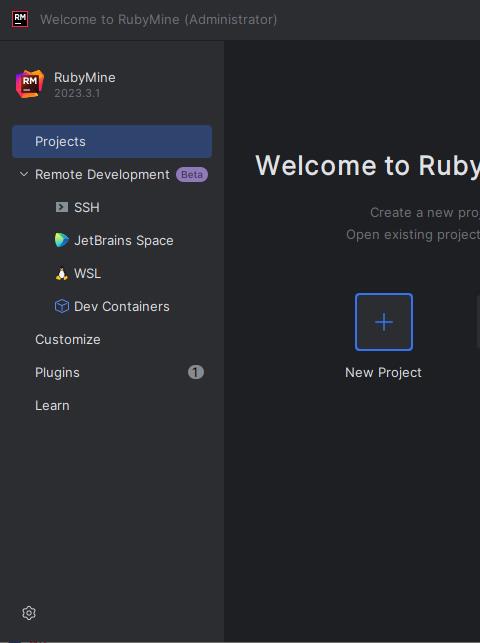Click the SSH terminal icon
The width and height of the screenshot is (480, 643).
tap(61, 207)
